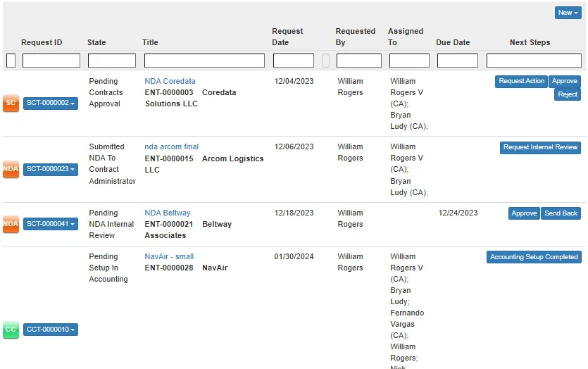Viewport: 588px width, 369px height.
Task: Sort by the Due Date column header
Action: click(453, 42)
